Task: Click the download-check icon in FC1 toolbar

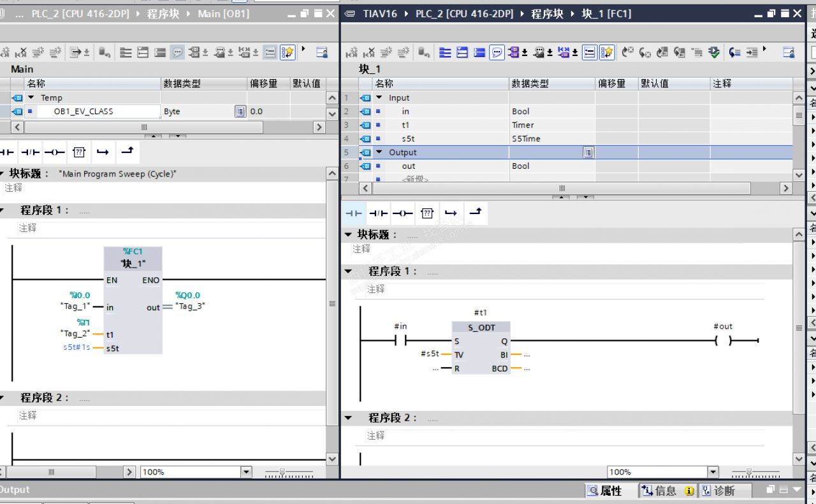Action: click(x=714, y=52)
